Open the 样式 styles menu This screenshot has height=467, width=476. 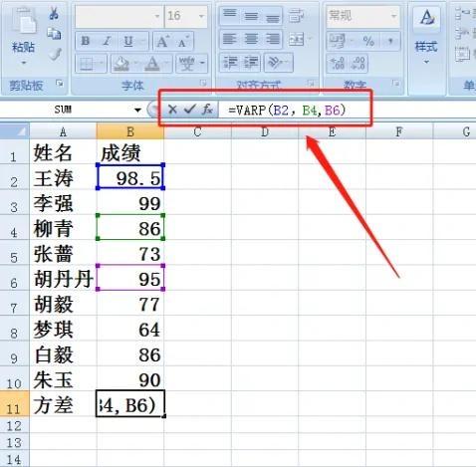point(426,52)
